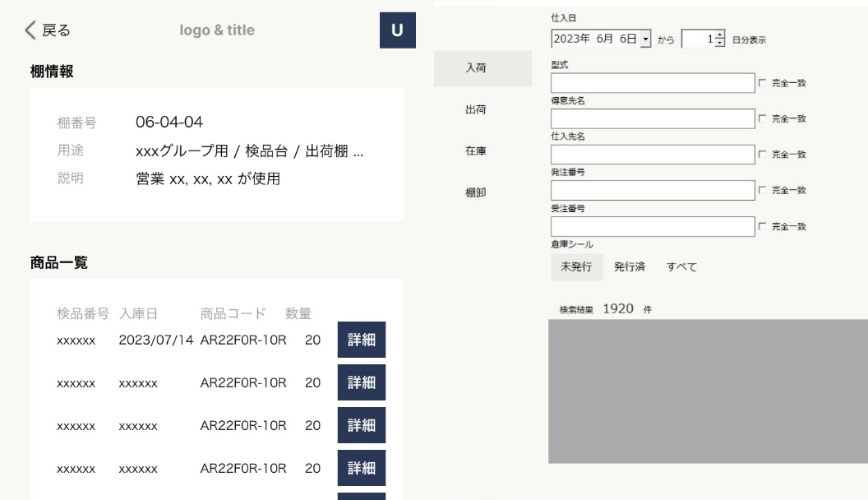Open the second 詳細 button in product list
Screen dimensions: 868x500
point(362,382)
